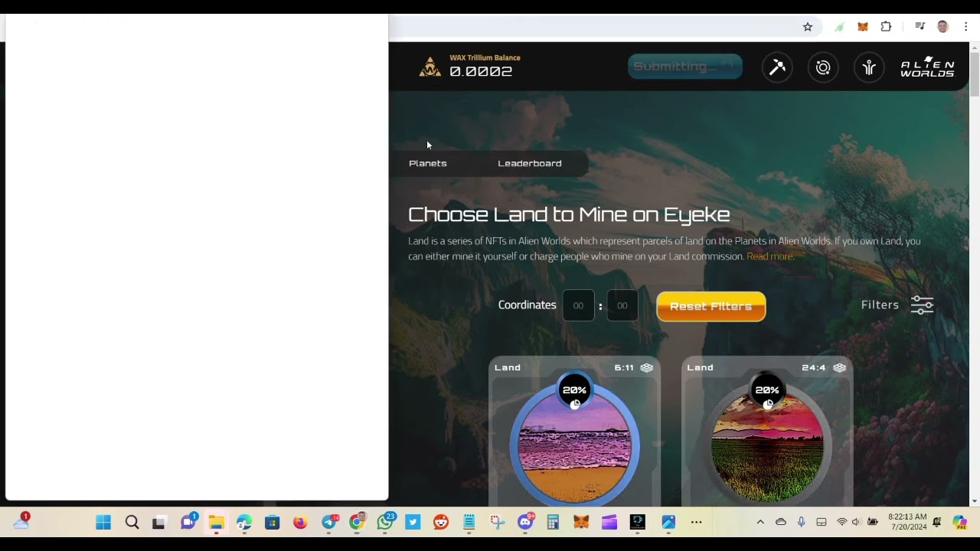Screen dimensions: 980x551
Task: Select the Land 6:11 beach thumbnail
Action: point(575,448)
